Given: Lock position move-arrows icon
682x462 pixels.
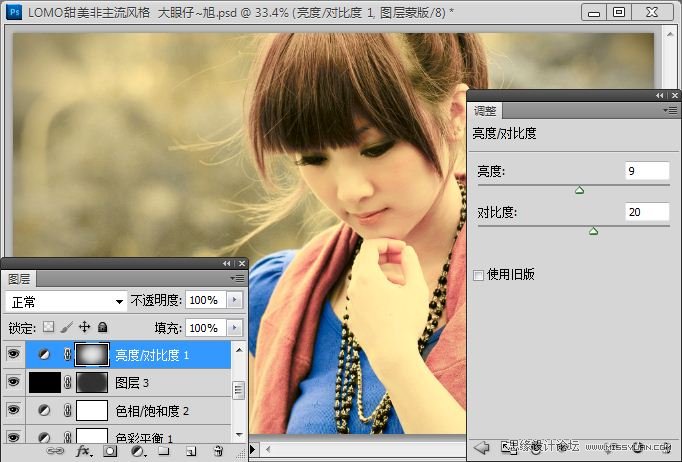Looking at the screenshot, I should point(84,327).
